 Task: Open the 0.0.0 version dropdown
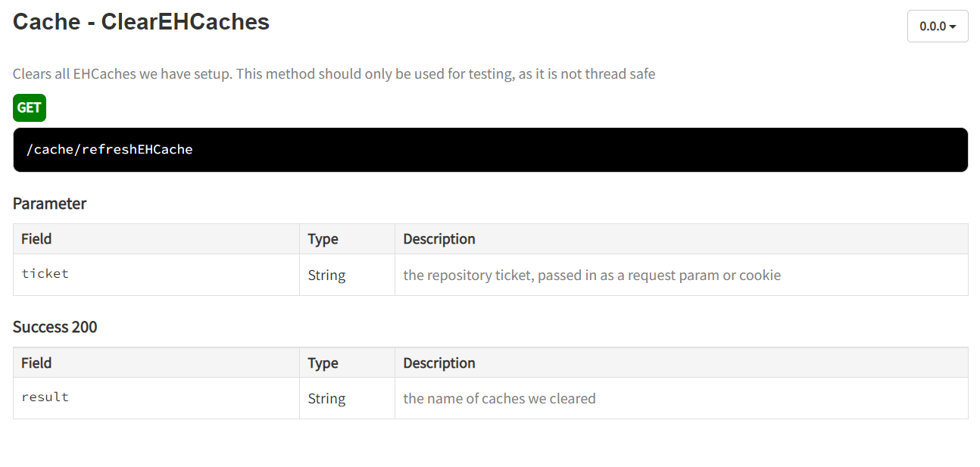(937, 26)
